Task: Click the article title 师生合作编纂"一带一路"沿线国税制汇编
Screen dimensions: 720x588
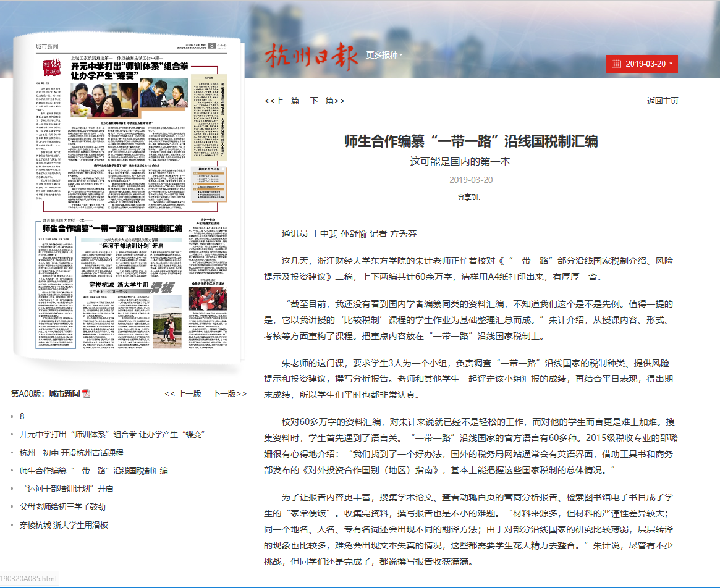Action: [x=471, y=141]
